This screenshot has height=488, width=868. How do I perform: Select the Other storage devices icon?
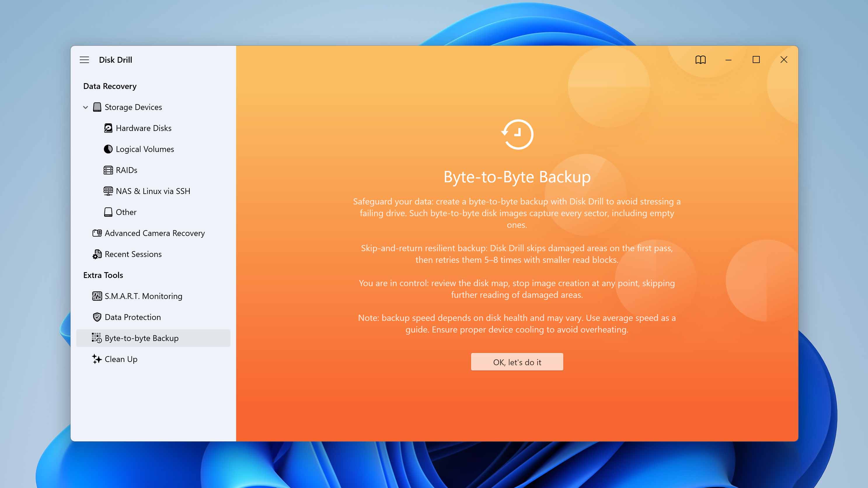109,212
